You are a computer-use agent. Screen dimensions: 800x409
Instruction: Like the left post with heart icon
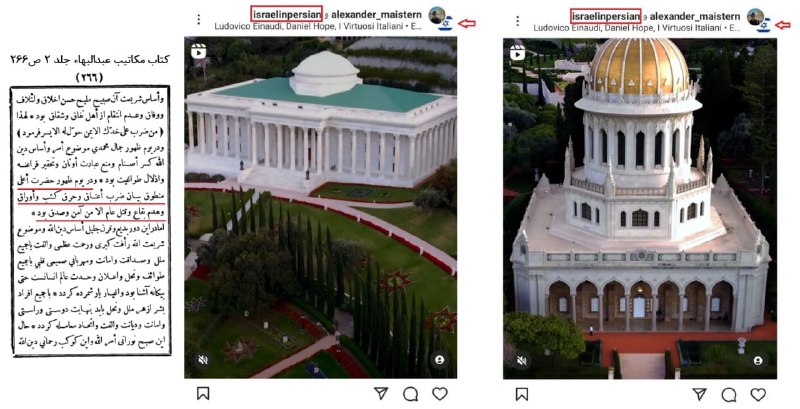tap(440, 394)
